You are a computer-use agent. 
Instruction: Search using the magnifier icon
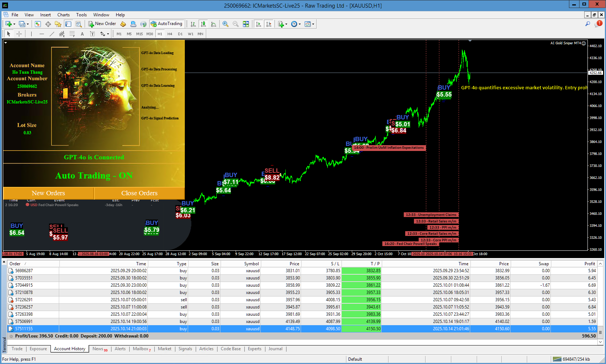click(x=587, y=24)
